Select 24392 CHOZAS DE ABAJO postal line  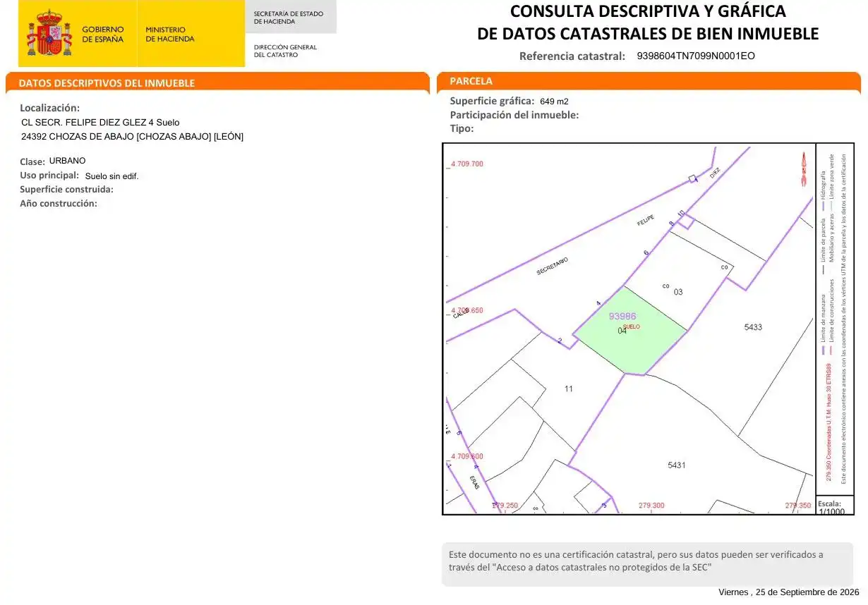[132, 137]
